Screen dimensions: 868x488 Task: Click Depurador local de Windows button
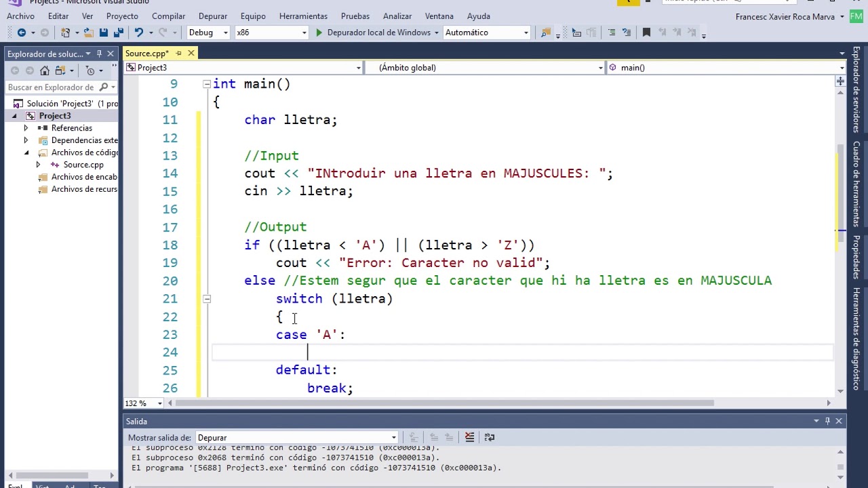pos(378,33)
